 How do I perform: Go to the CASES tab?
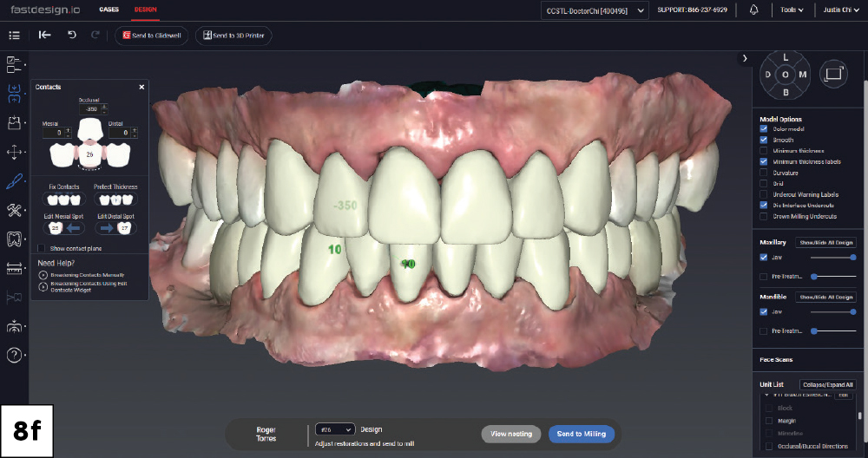pyautogui.click(x=109, y=10)
